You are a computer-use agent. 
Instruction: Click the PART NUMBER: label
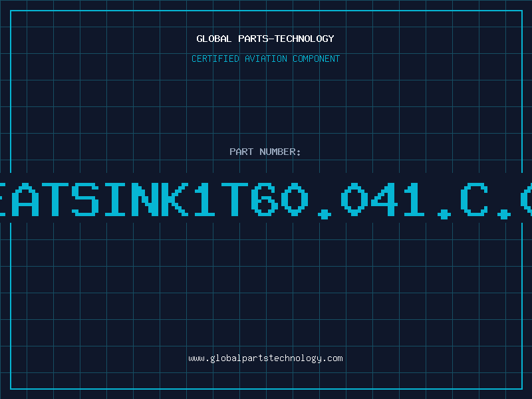[x=265, y=152]
